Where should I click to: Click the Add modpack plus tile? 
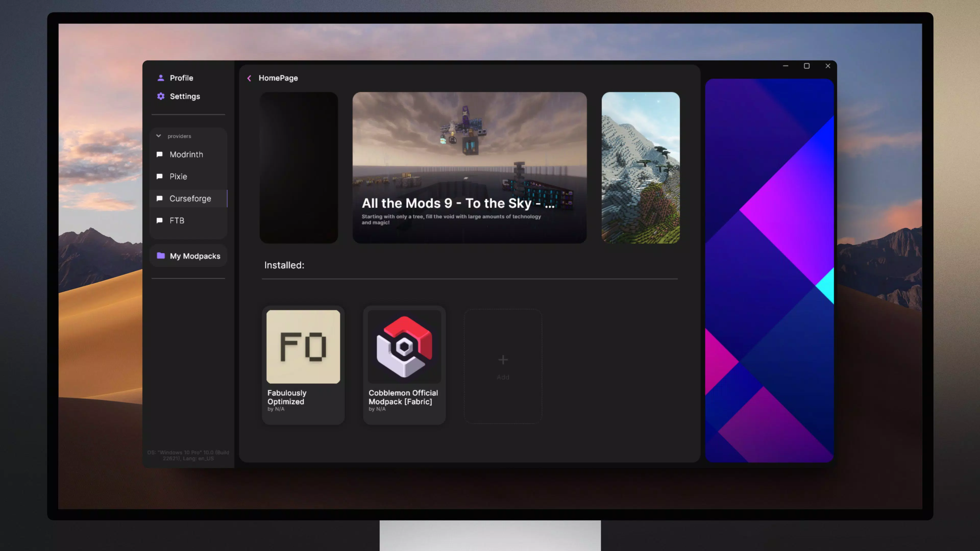(x=503, y=366)
